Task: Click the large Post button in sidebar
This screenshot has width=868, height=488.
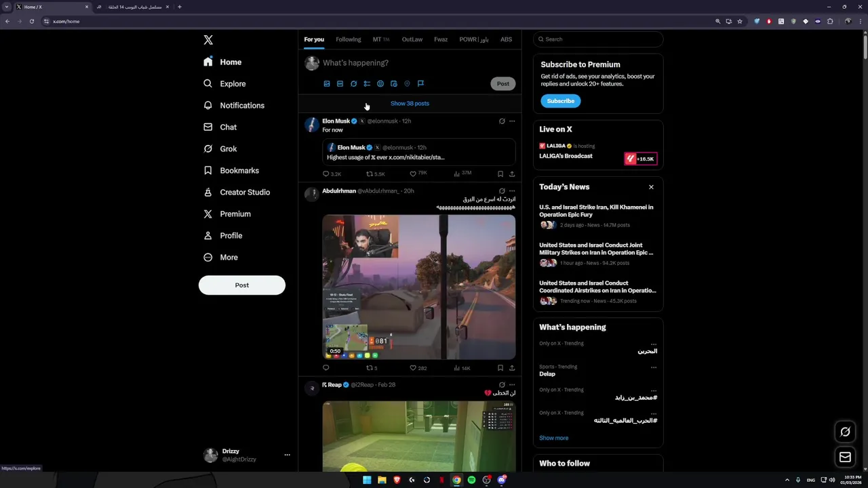Action: coord(242,285)
